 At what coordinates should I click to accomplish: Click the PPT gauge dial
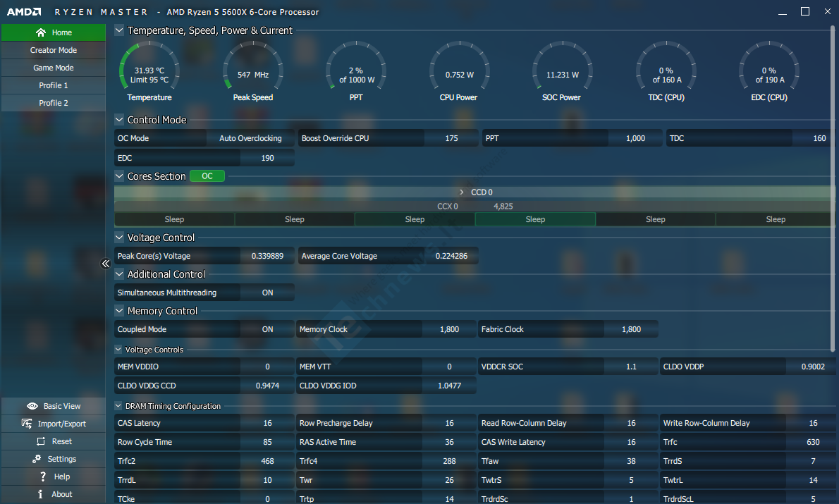[356, 67]
